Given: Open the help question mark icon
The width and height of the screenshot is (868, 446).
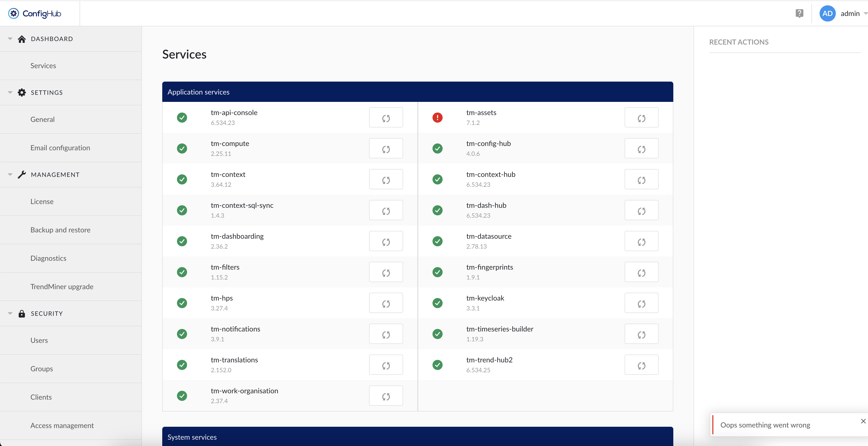Looking at the screenshot, I should coord(799,13).
